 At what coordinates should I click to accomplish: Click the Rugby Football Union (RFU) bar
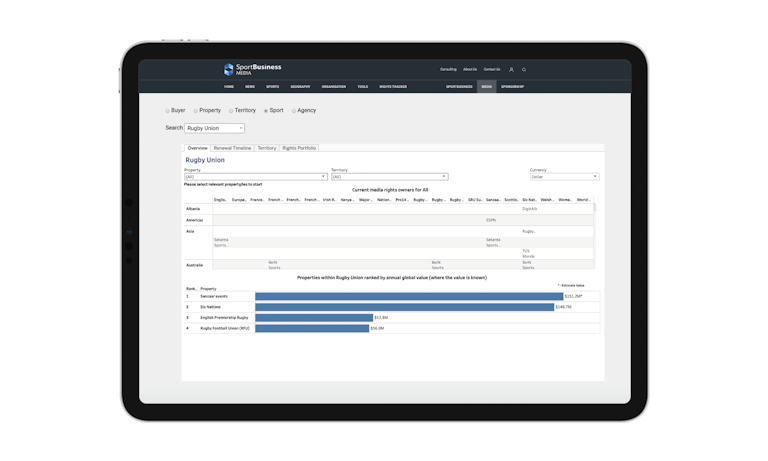pos(312,329)
